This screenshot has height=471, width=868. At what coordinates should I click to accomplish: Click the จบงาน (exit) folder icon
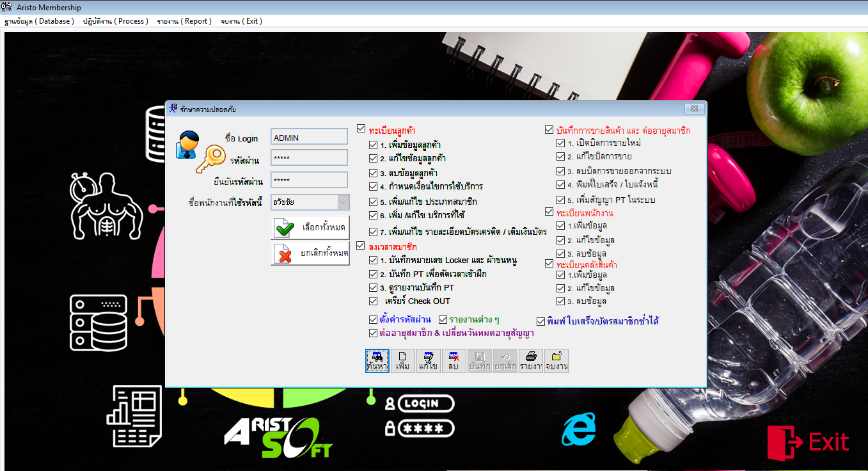(556, 361)
